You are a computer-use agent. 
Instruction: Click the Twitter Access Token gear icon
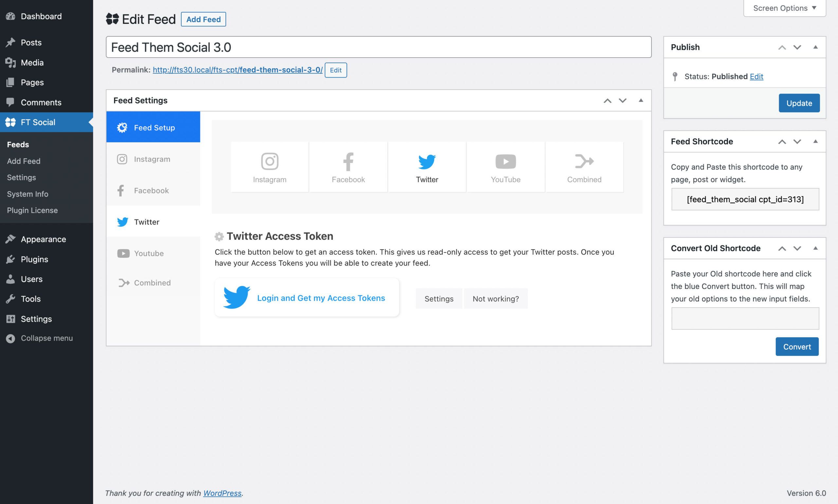[219, 236]
